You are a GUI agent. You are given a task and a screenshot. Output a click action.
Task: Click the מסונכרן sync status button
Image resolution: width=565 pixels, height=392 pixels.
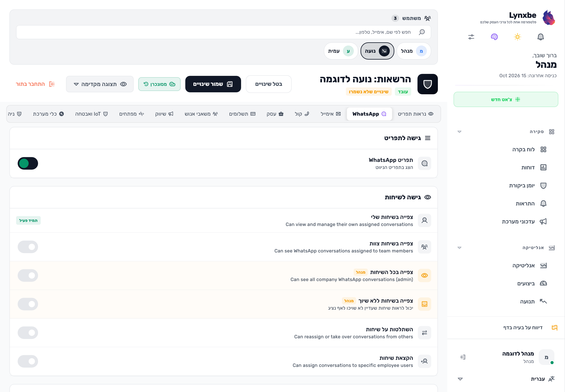pyautogui.click(x=159, y=84)
